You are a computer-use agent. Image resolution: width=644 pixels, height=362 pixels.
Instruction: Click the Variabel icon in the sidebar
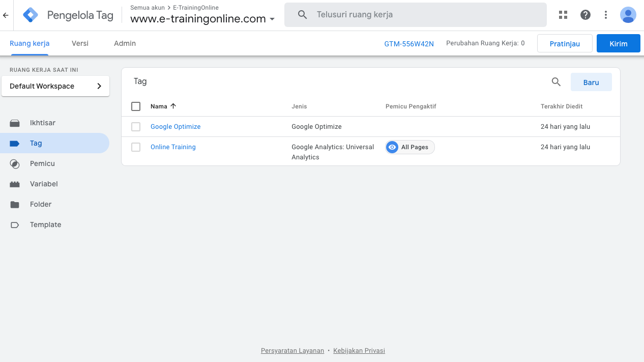click(x=15, y=184)
